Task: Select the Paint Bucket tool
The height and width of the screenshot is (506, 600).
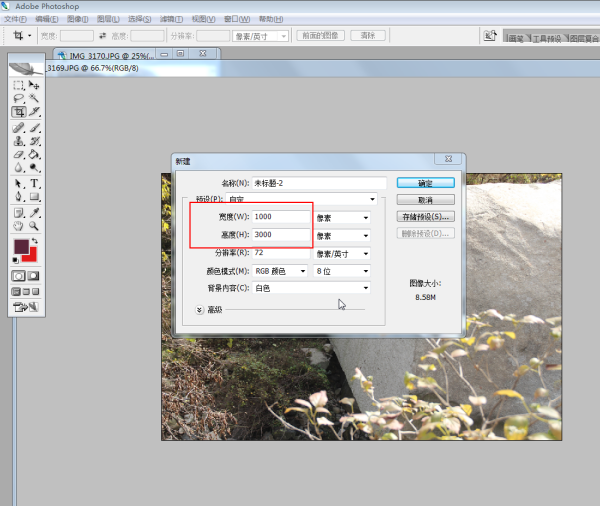Action: coord(34,154)
